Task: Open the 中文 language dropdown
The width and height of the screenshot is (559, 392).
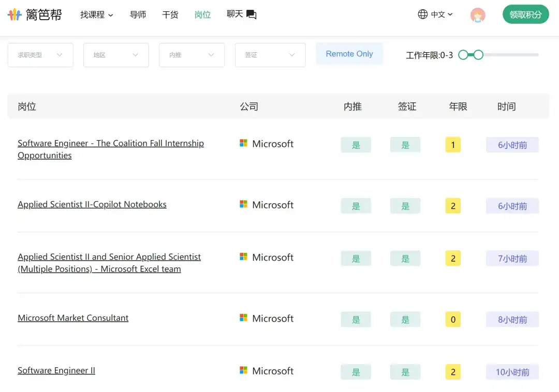Action: (x=442, y=14)
